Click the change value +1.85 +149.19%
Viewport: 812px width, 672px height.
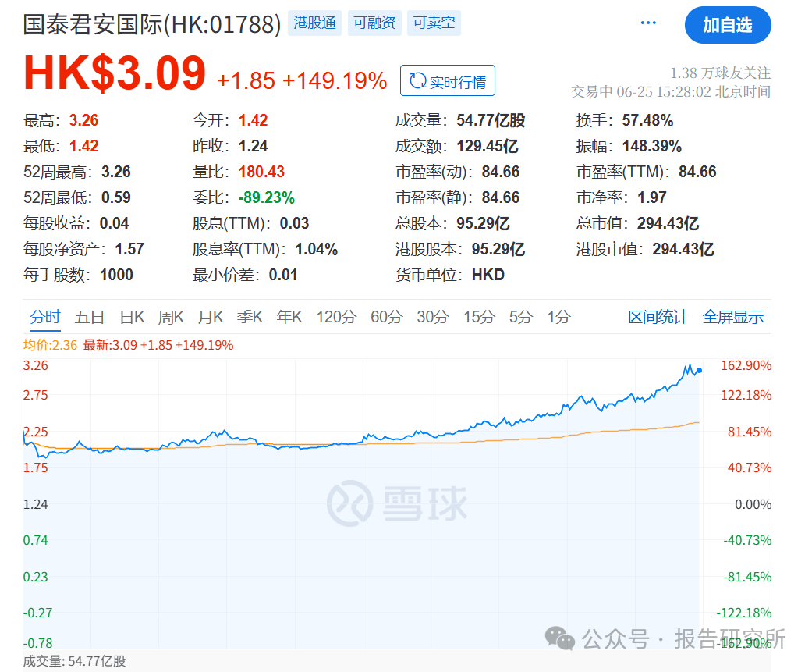[x=301, y=81]
